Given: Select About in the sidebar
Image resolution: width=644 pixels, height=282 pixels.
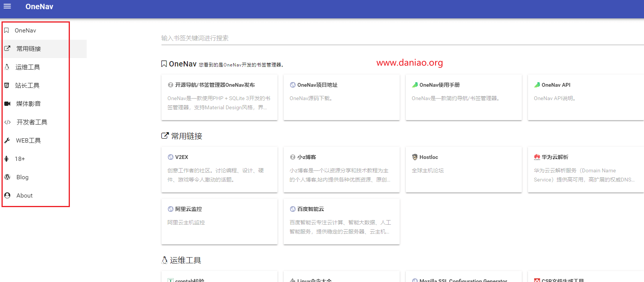Looking at the screenshot, I should [x=24, y=196].
